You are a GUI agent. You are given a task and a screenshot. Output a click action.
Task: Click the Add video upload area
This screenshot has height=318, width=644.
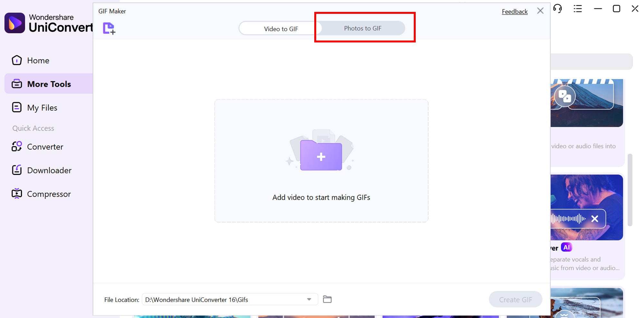[321, 161]
